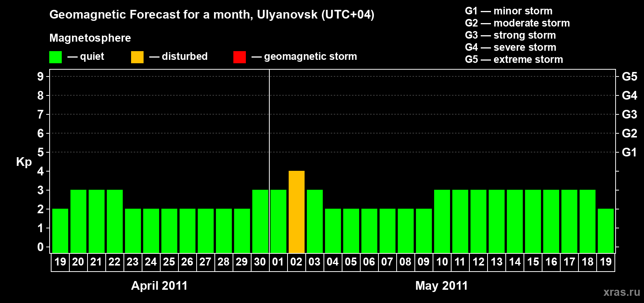Click date cell 25 in April
The width and height of the screenshot is (644, 303).
169,262
